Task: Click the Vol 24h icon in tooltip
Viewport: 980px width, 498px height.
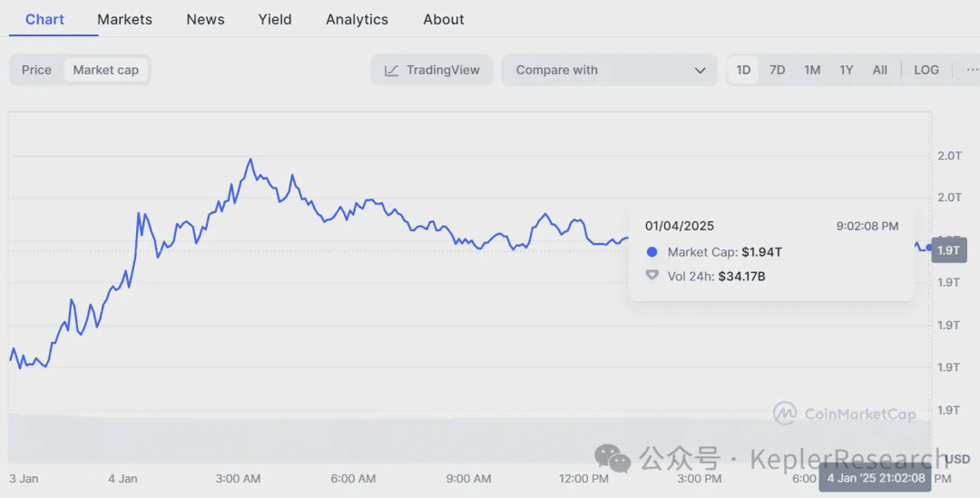Action: (652, 276)
